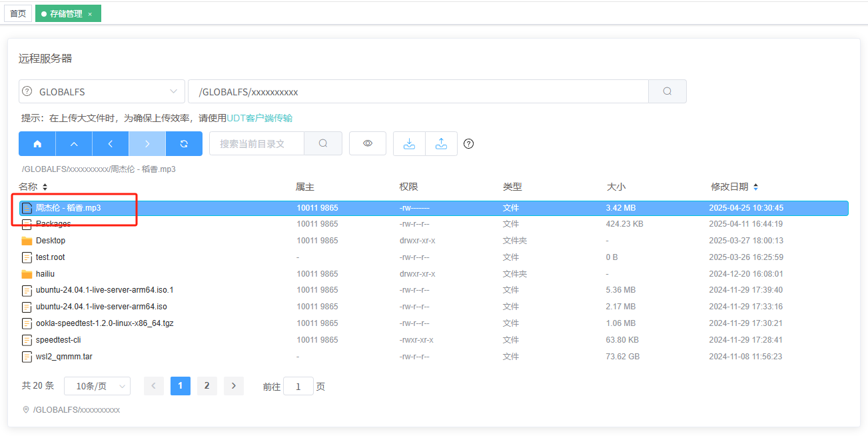
Task: Close the 存储管理 tab
Action: tap(90, 14)
